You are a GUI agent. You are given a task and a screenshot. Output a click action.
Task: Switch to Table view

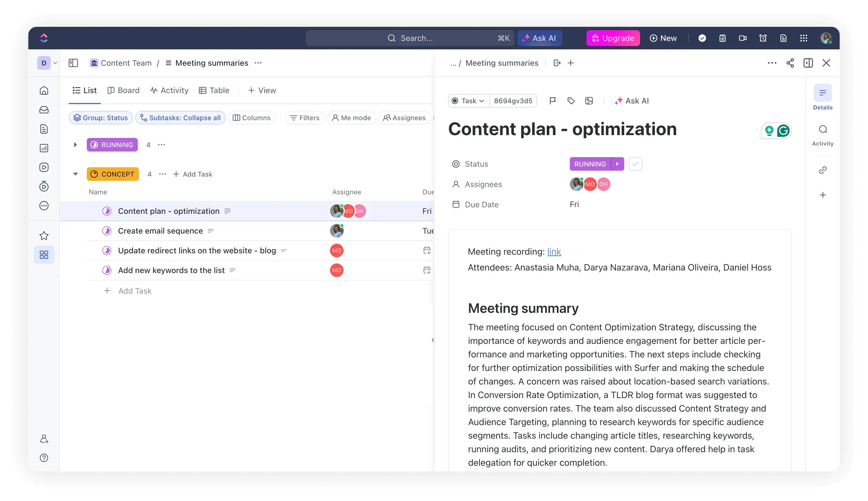[x=214, y=90]
